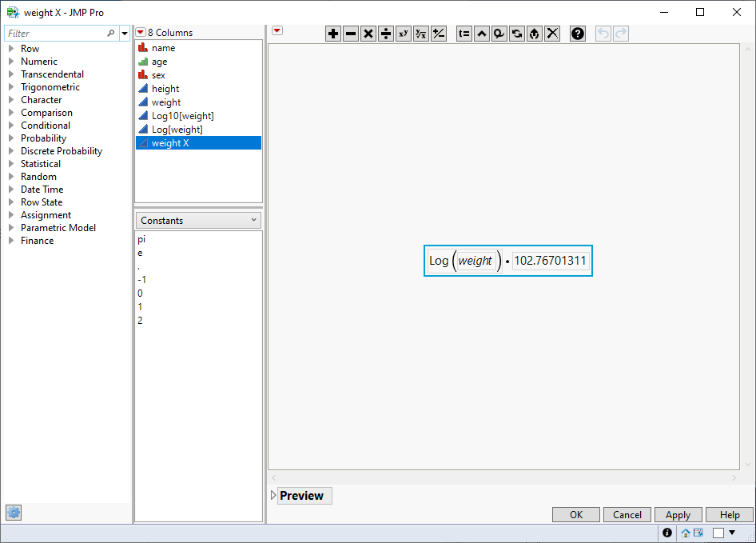Delete the expression using the X icon
Viewport: 756px width, 543px height.
(x=552, y=34)
